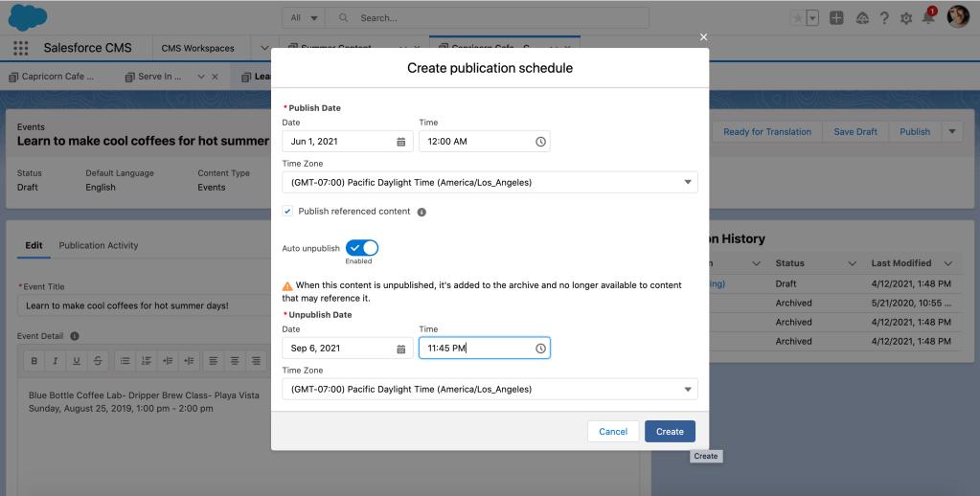Click info icon beside Publish referenced content
This screenshot has height=496, width=980.
point(422,212)
